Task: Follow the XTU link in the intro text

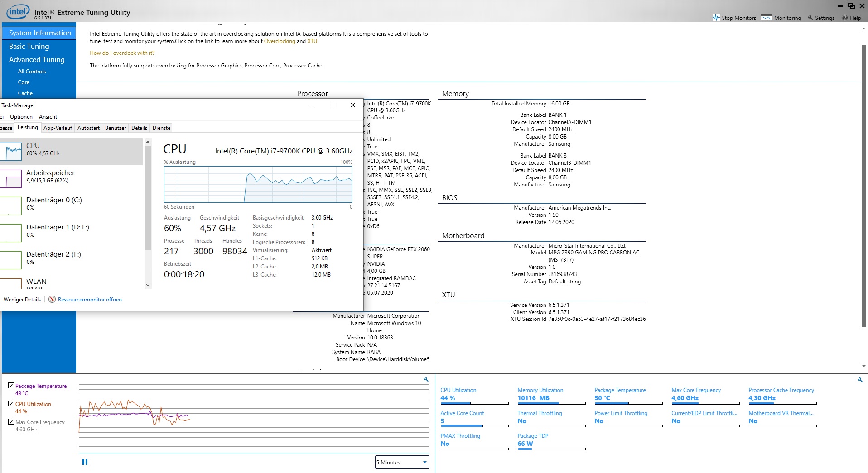Action: pyautogui.click(x=312, y=41)
